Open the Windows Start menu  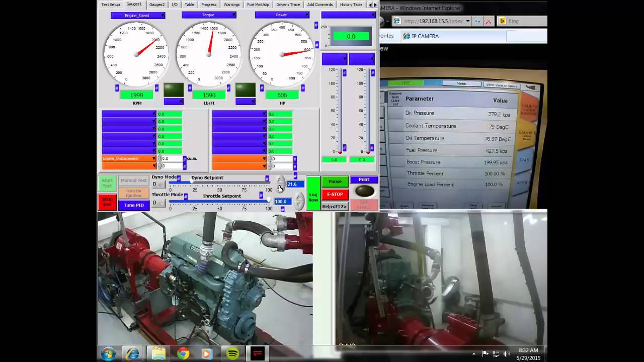coord(108,354)
